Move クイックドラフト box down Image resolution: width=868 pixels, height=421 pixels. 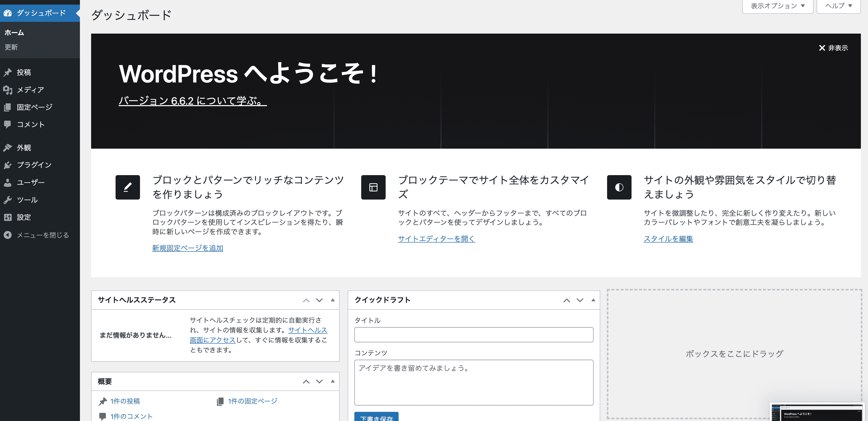pyautogui.click(x=580, y=300)
